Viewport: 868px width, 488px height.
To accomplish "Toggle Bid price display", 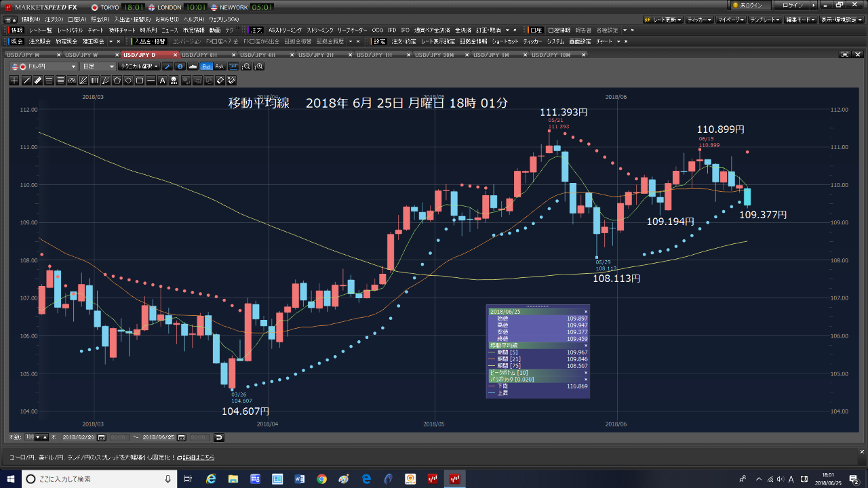I will (x=207, y=66).
